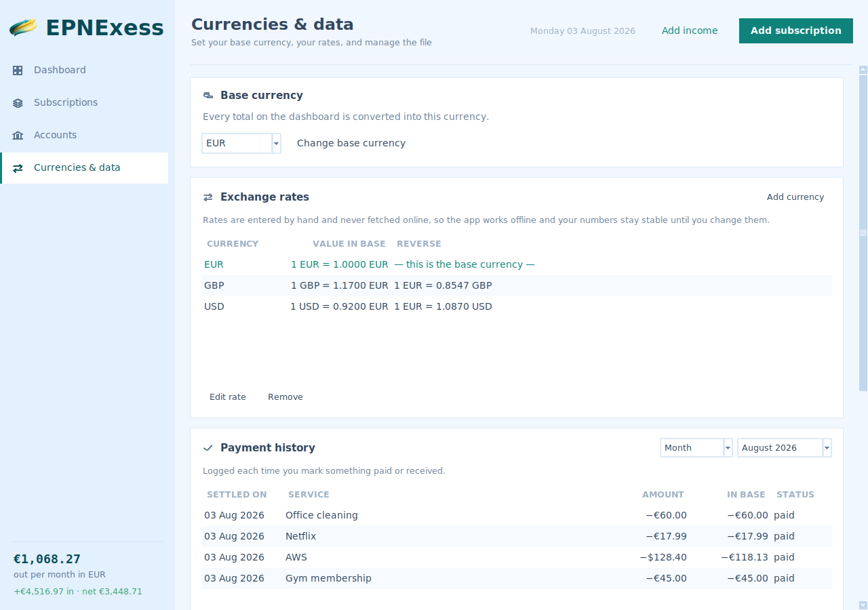Screen dimensions: 868x610
Task: Select Currencies & data in sidebar
Action: click(84, 167)
